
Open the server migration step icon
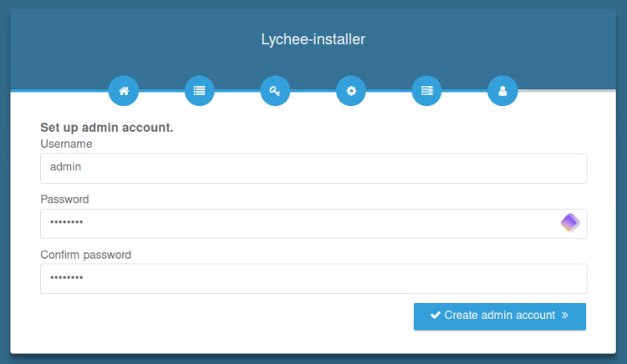pyautogui.click(x=426, y=91)
